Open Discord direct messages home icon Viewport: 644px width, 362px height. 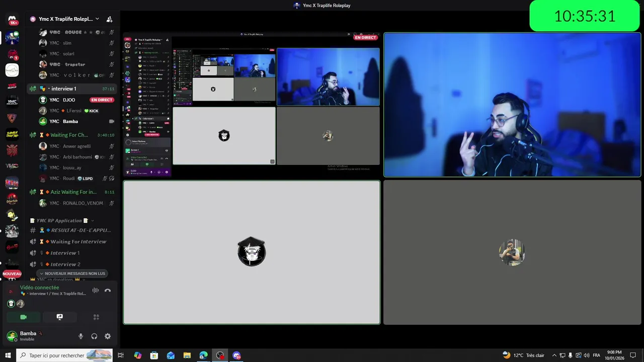click(12, 20)
